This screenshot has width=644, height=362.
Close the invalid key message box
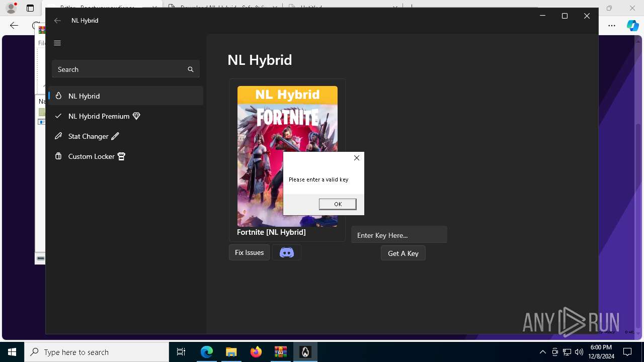[x=357, y=158]
